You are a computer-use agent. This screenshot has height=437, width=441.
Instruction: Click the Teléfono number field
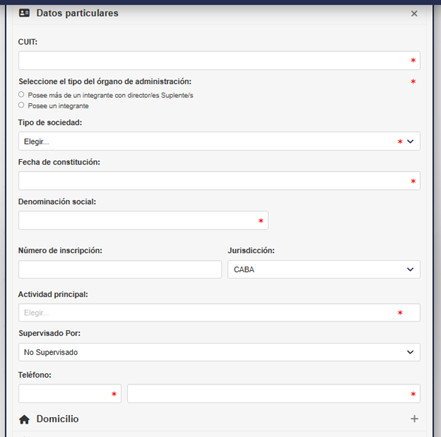coord(274,394)
